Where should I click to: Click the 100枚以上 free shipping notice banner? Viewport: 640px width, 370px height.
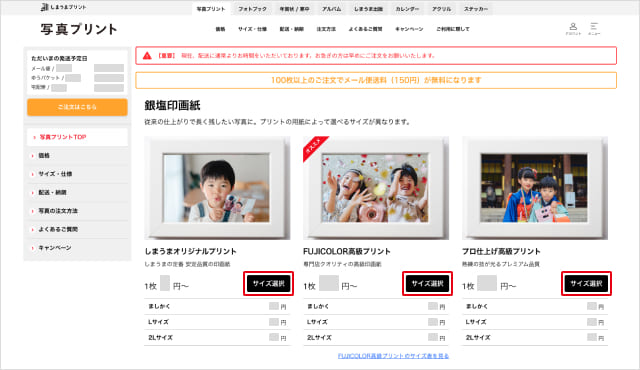[376, 80]
